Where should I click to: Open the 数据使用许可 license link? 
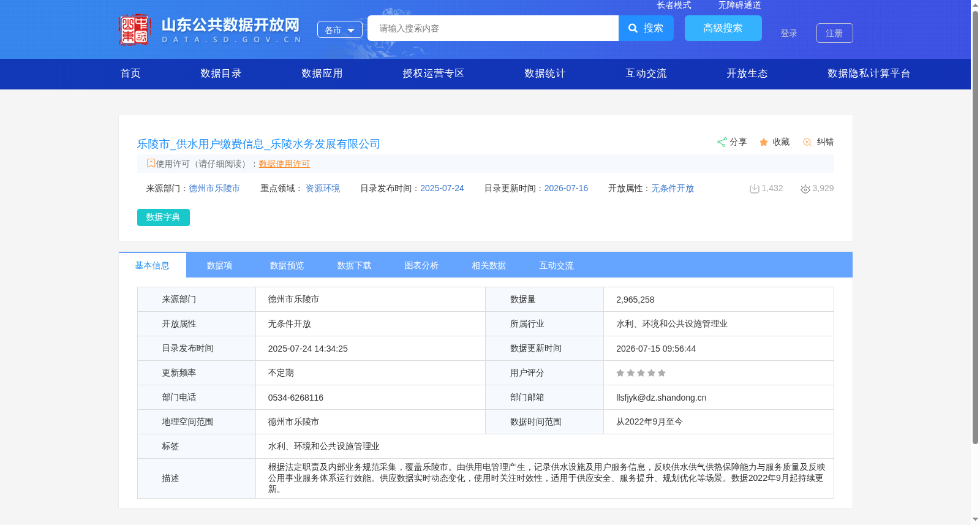click(x=284, y=164)
